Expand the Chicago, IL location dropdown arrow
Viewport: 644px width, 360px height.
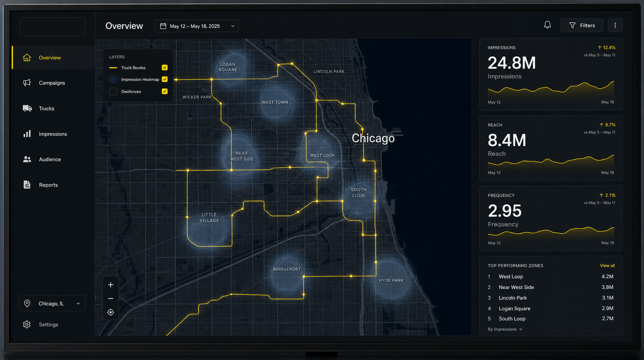78,304
